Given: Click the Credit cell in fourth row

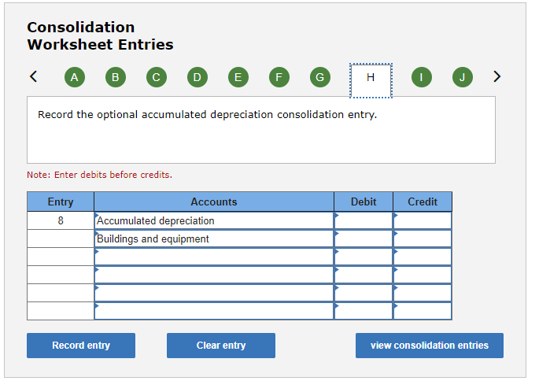Looking at the screenshot, I should pos(423,276).
